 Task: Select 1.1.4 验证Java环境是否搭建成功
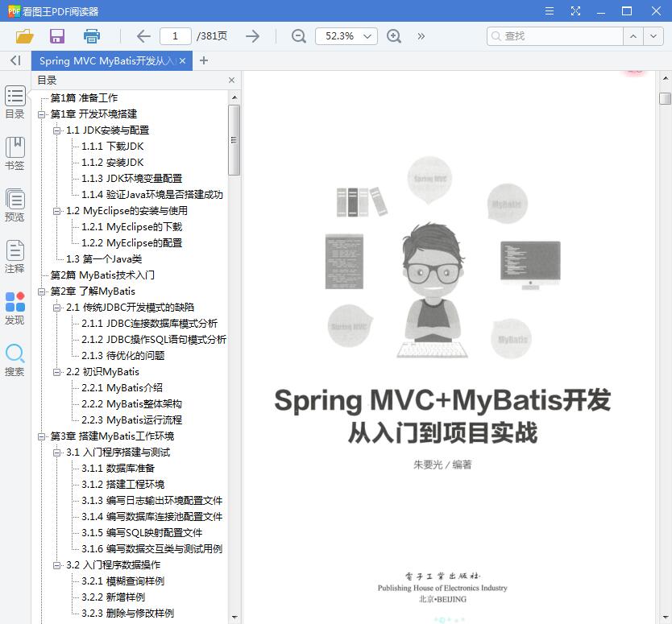coord(152,195)
